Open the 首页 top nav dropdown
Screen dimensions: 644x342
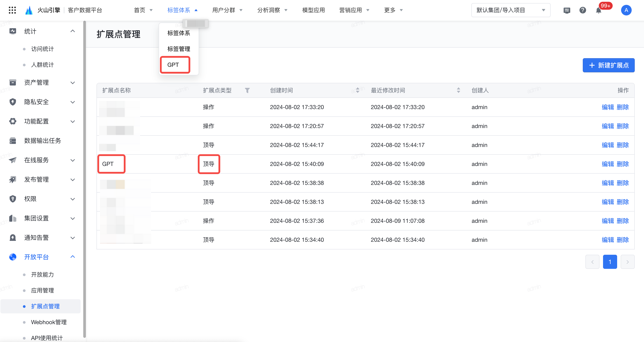pyautogui.click(x=143, y=10)
